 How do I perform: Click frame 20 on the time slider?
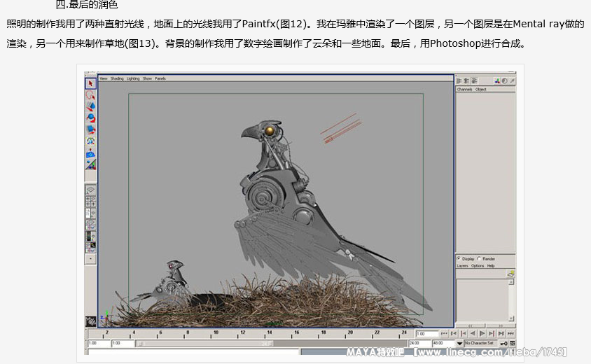pyautogui.click(x=350, y=333)
